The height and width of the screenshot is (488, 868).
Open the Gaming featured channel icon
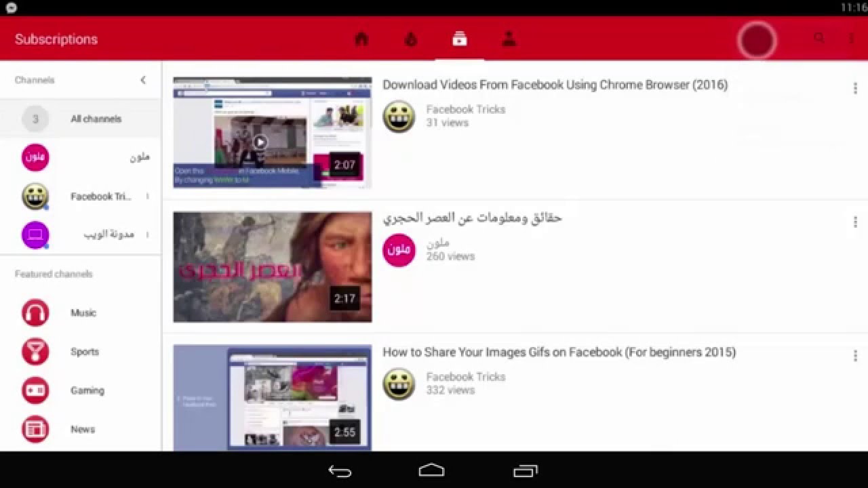pyautogui.click(x=35, y=390)
